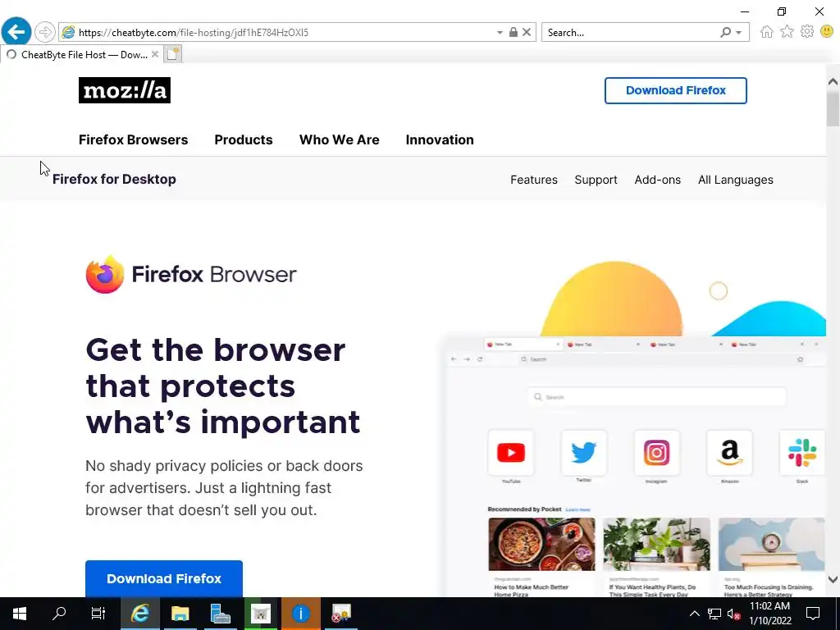
Task: Click the page scrollbar up arrow
Action: coord(833,82)
